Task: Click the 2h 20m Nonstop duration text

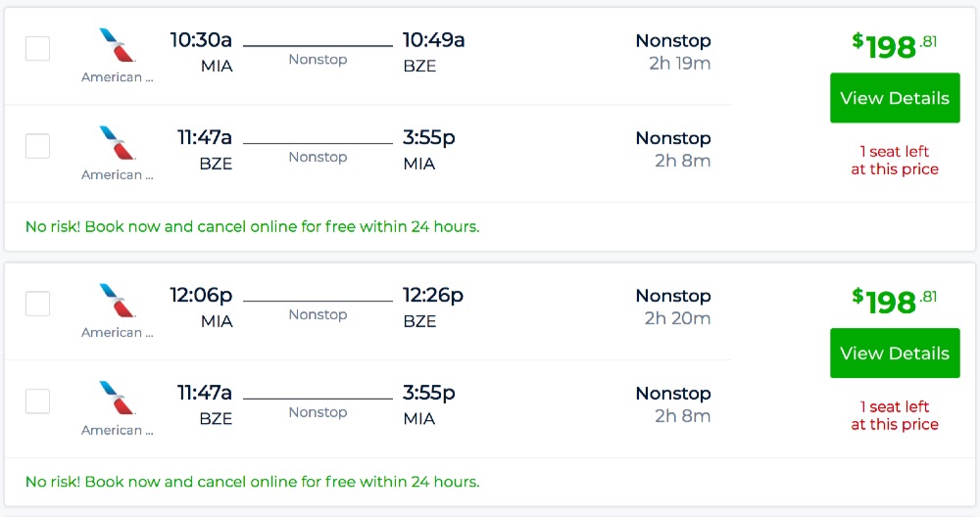Action: 677,319
